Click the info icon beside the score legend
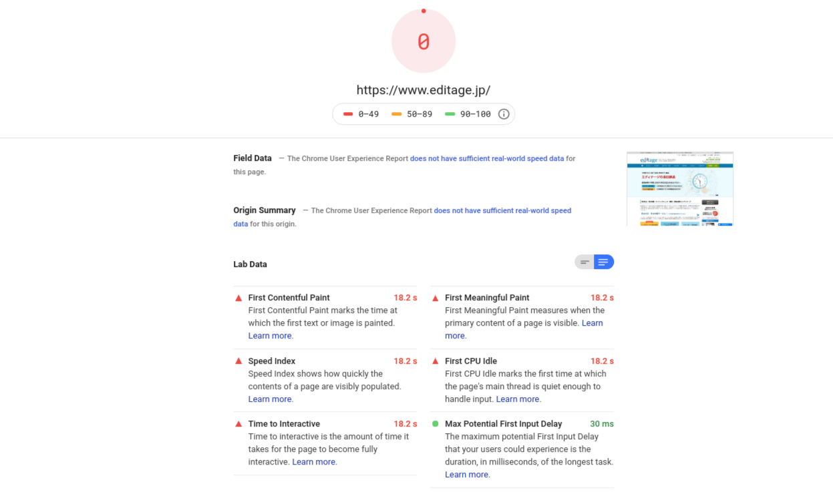This screenshot has height=504, width=833. [x=504, y=113]
